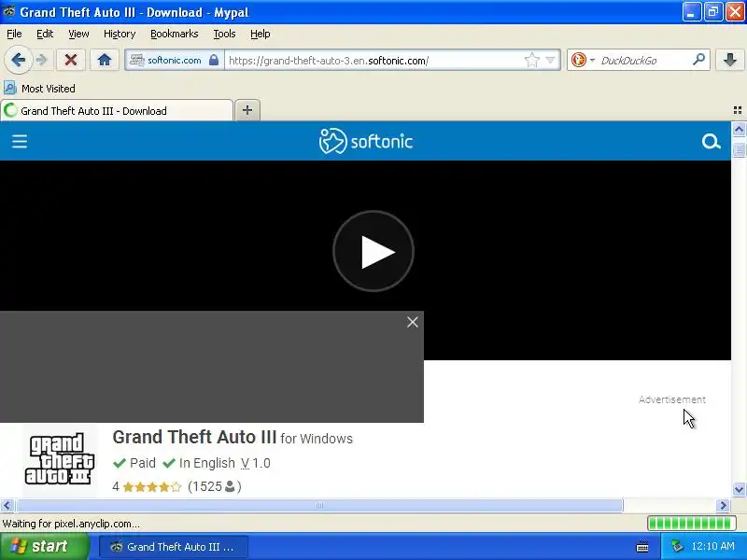Screen dimensions: 747x560
Task: Stop page loading with the red X
Action: [x=71, y=60]
